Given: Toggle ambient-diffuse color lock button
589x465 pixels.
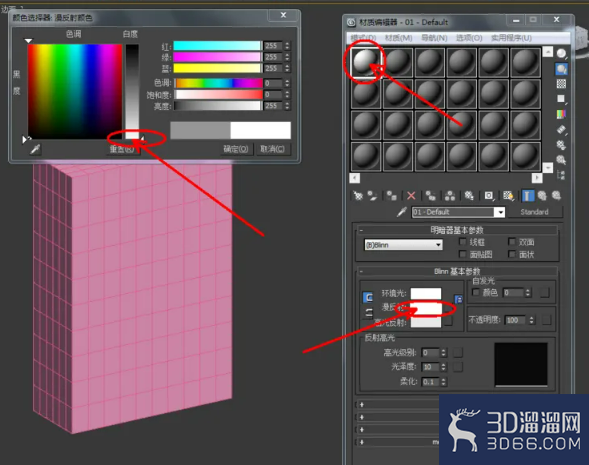Looking at the screenshot, I should (x=368, y=297).
